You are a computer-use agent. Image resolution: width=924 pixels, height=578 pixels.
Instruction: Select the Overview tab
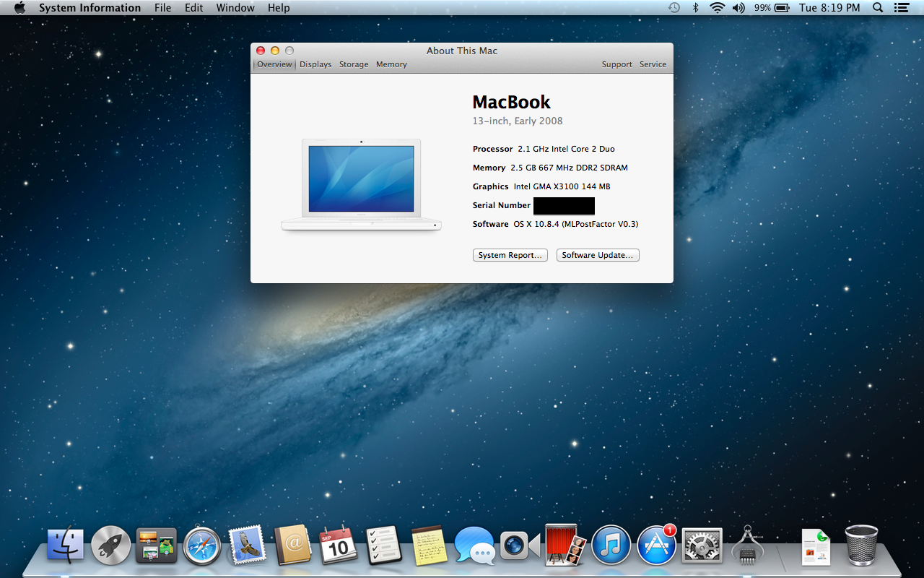pos(274,64)
